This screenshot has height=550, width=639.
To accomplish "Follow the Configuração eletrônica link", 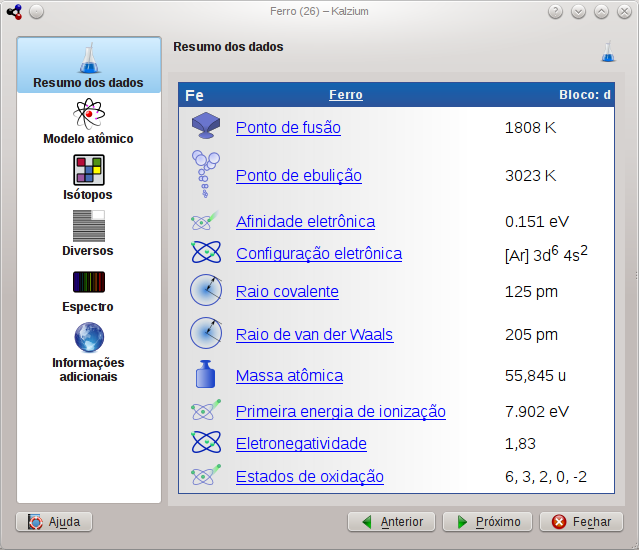I will 318,254.
